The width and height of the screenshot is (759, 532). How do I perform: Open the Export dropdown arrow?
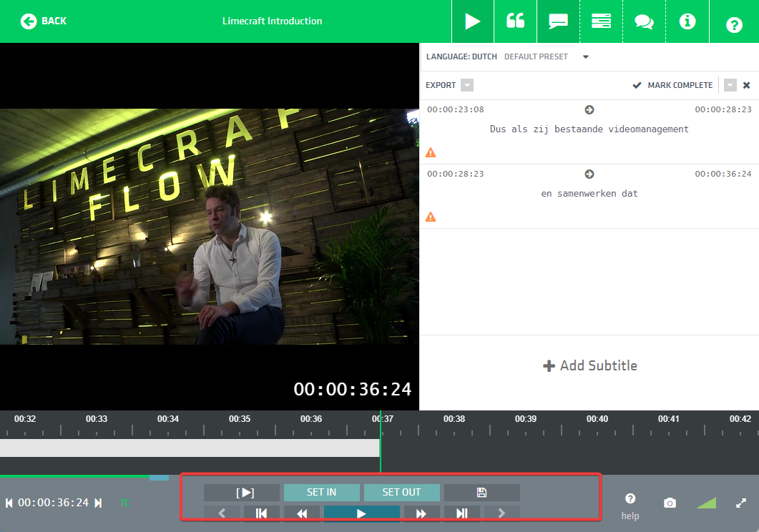point(467,85)
